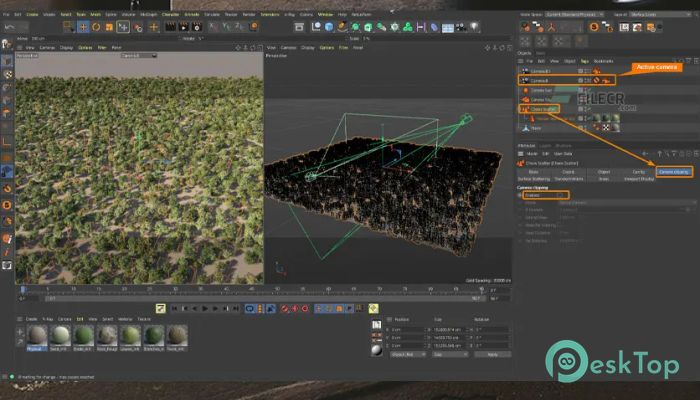Expand the Chaos Scatter hierarchy
The image size is (700, 400).
pyautogui.click(x=520, y=109)
